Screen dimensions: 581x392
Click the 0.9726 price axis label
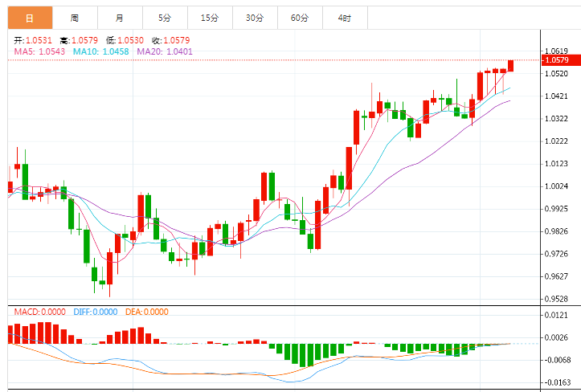[556, 254]
